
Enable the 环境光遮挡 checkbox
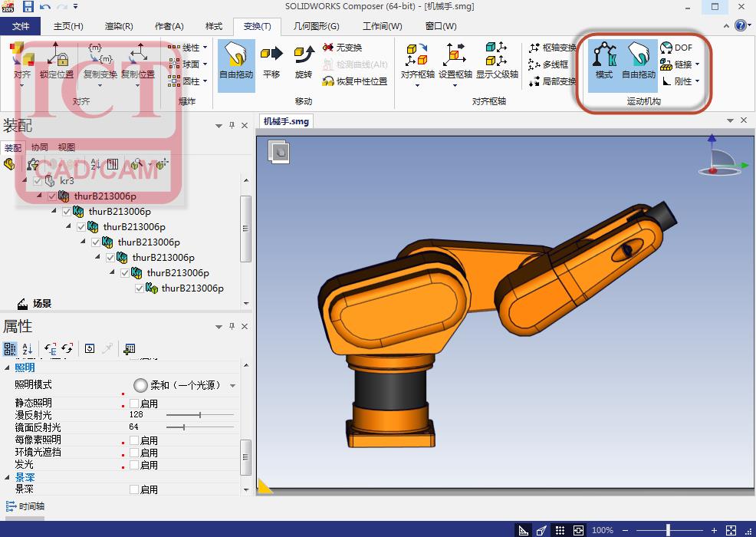click(134, 453)
